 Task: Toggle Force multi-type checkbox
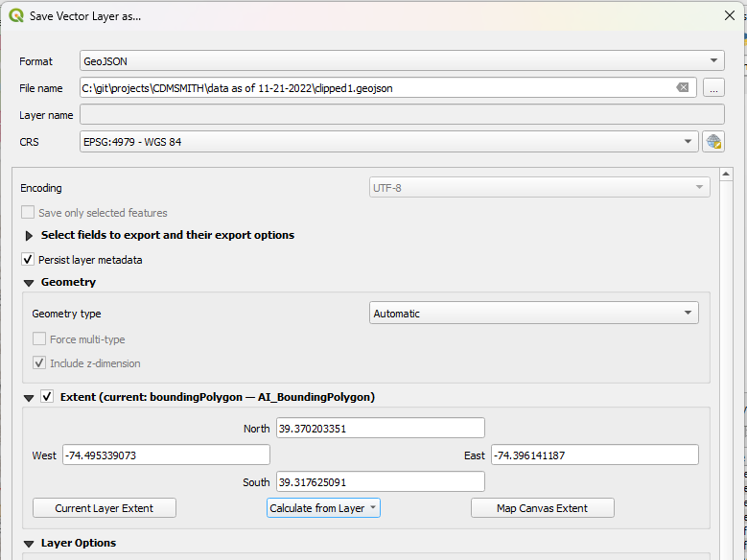click(x=39, y=338)
